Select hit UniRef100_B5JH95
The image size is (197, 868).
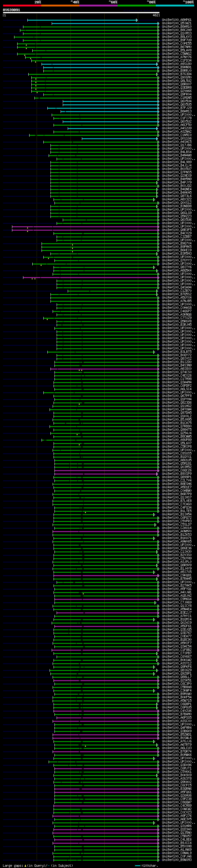click(177, 420)
